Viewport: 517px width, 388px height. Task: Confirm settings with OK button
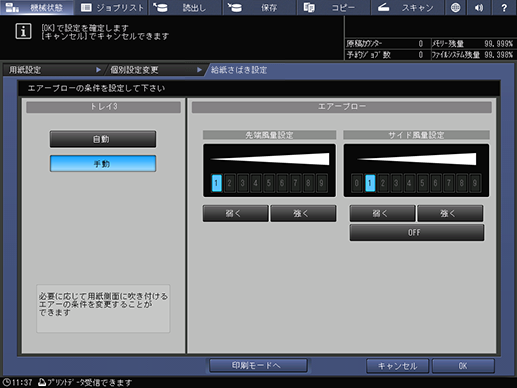(x=463, y=366)
